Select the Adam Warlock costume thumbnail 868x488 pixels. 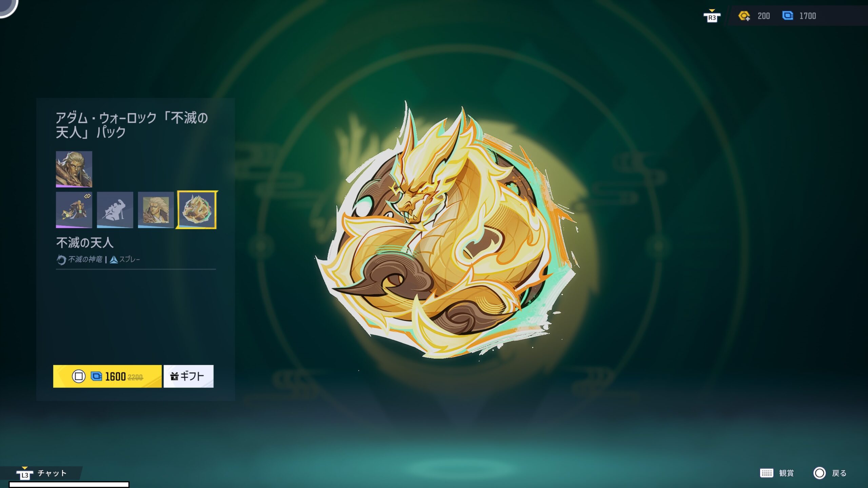tap(74, 169)
